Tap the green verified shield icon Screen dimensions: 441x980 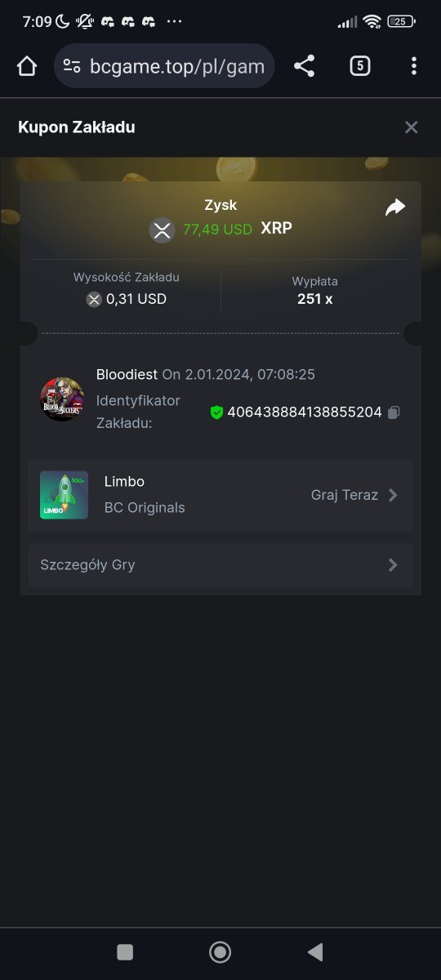tap(216, 412)
